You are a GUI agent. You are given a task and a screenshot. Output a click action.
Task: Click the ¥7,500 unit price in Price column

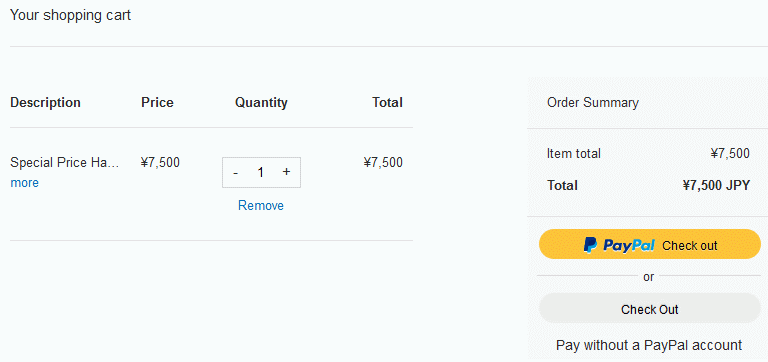point(160,163)
